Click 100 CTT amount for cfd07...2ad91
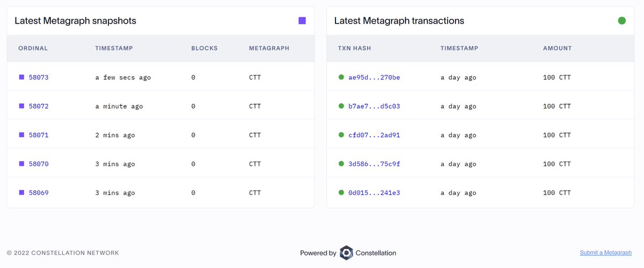644x268 pixels. (x=557, y=135)
